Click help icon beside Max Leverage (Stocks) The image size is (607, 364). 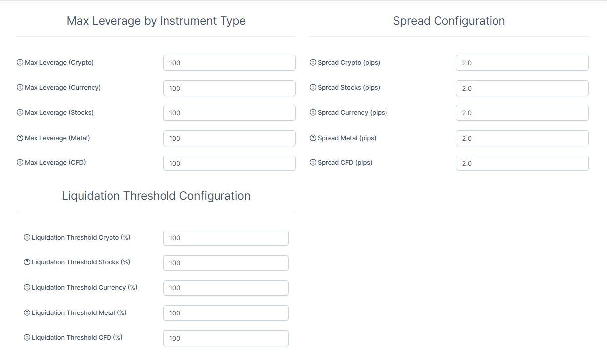point(20,113)
